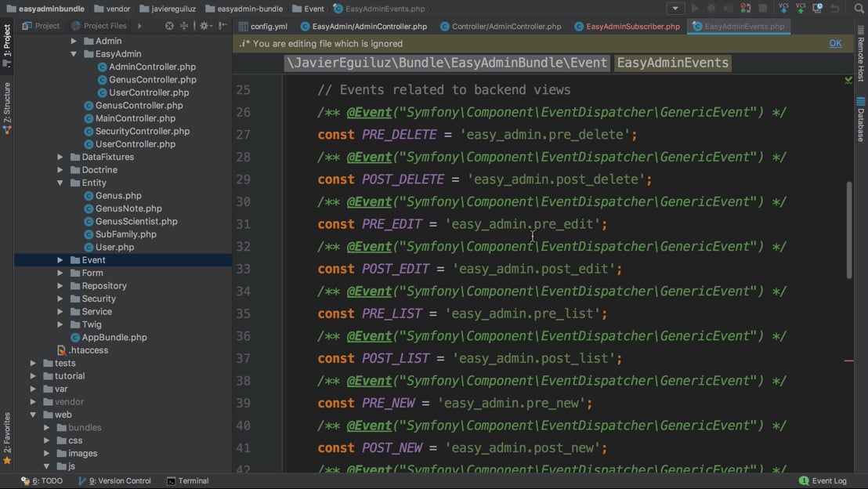Click easyadmin-bundle breadcrumb folder

coord(244,9)
